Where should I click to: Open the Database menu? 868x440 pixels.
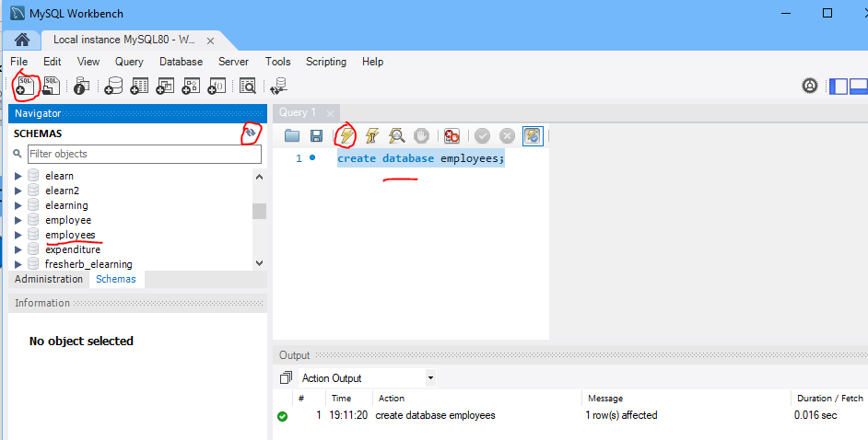pyautogui.click(x=181, y=62)
